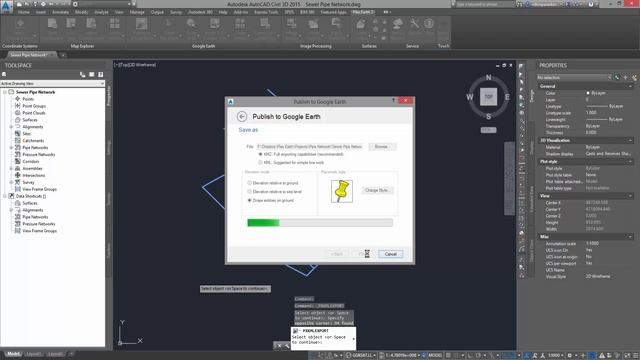Open the Output ribbon tab
The width and height of the screenshot is (640, 360).
157,12
